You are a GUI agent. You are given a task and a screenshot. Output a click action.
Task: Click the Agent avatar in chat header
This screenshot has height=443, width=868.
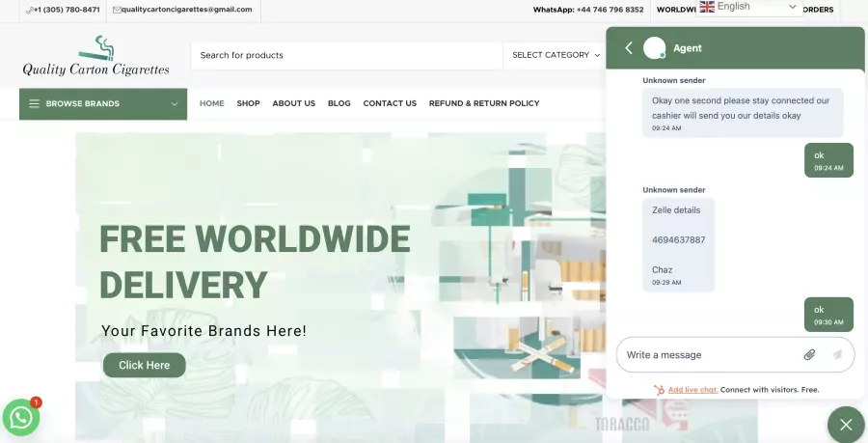coord(655,47)
